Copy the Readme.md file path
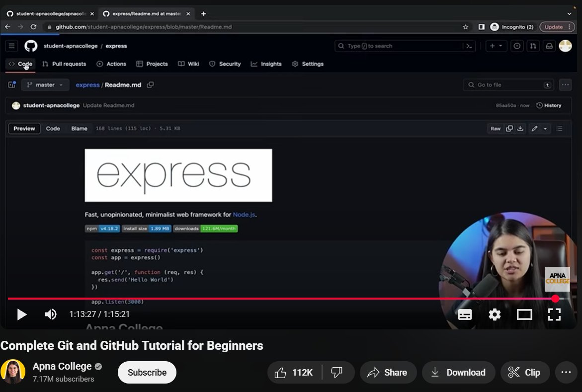This screenshot has width=582, height=392. pyautogui.click(x=150, y=85)
